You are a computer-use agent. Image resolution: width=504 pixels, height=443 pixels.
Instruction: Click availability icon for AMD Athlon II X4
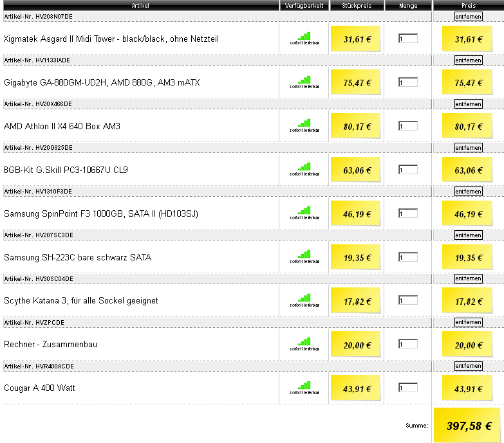304,126
